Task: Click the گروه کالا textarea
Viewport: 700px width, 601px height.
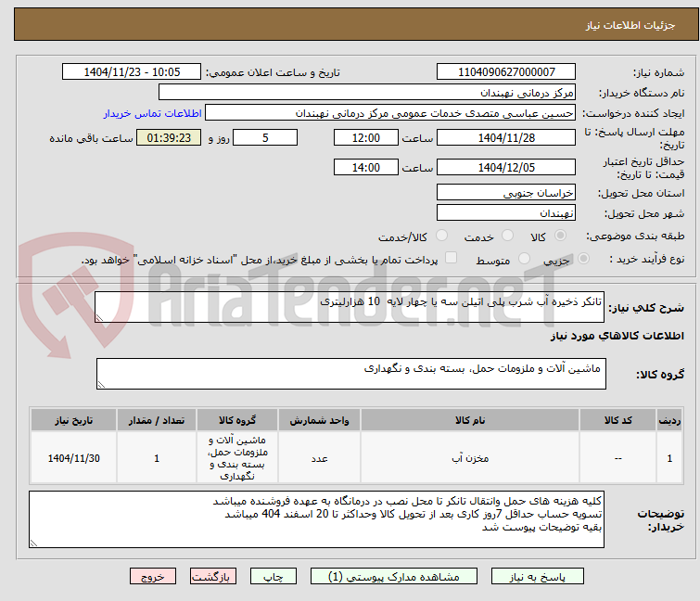Action: point(350,374)
